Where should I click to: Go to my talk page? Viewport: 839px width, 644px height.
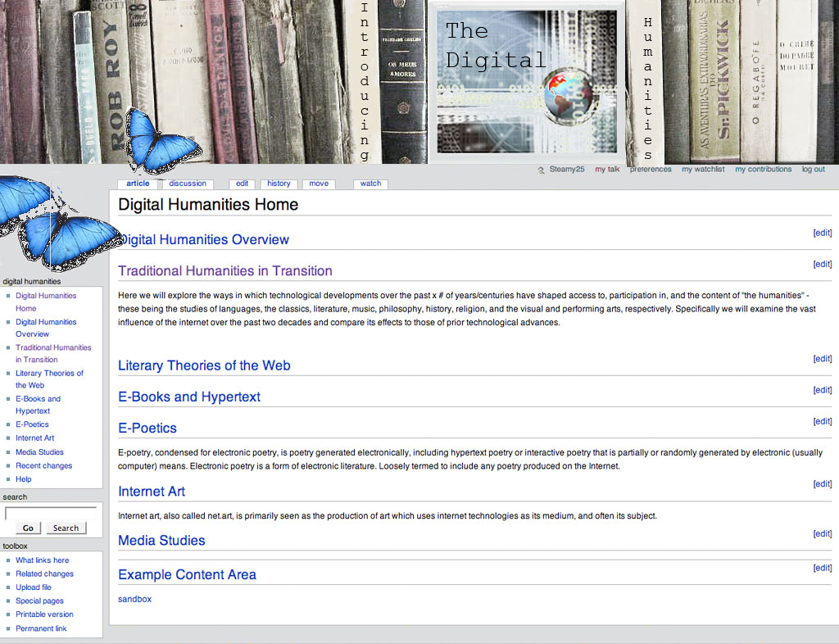point(607,169)
